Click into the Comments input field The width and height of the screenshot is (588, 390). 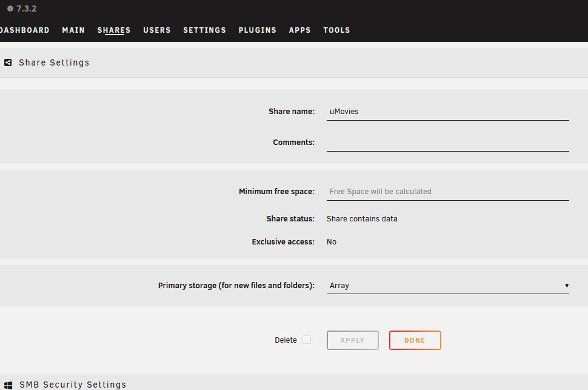point(448,143)
